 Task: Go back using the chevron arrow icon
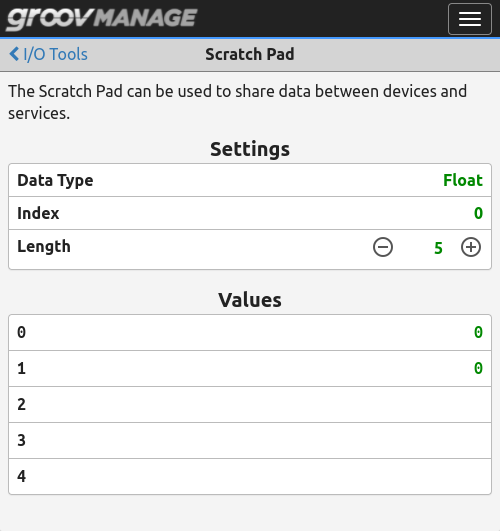pos(14,54)
